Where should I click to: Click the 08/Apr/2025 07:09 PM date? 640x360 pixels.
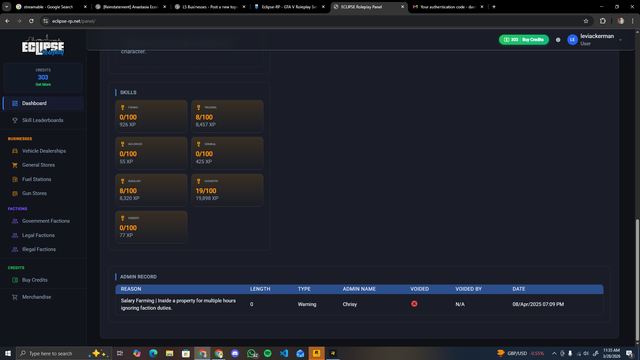(x=538, y=304)
